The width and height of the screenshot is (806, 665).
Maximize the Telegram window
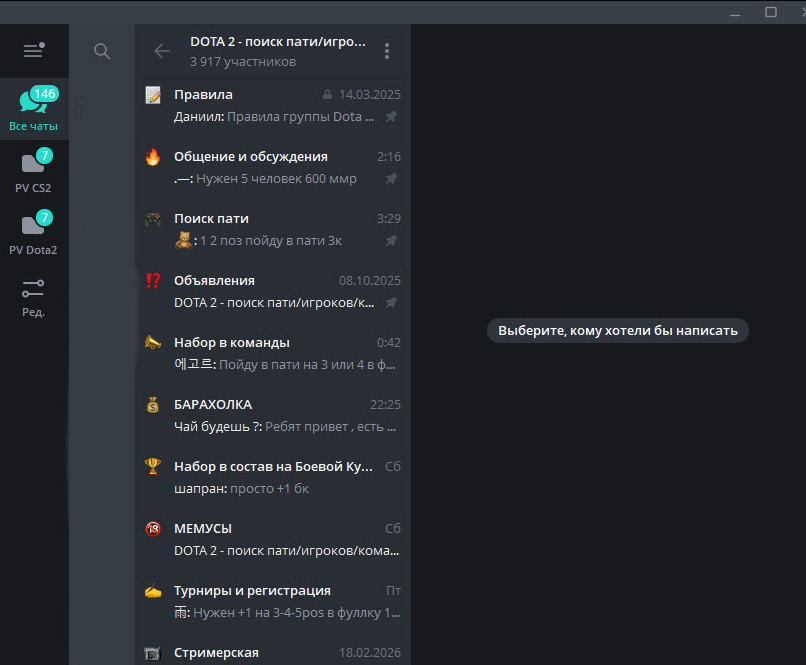click(x=771, y=12)
